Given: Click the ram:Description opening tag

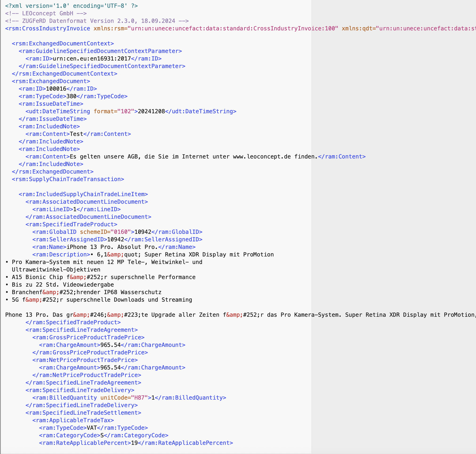Looking at the screenshot, I should [x=61, y=255].
